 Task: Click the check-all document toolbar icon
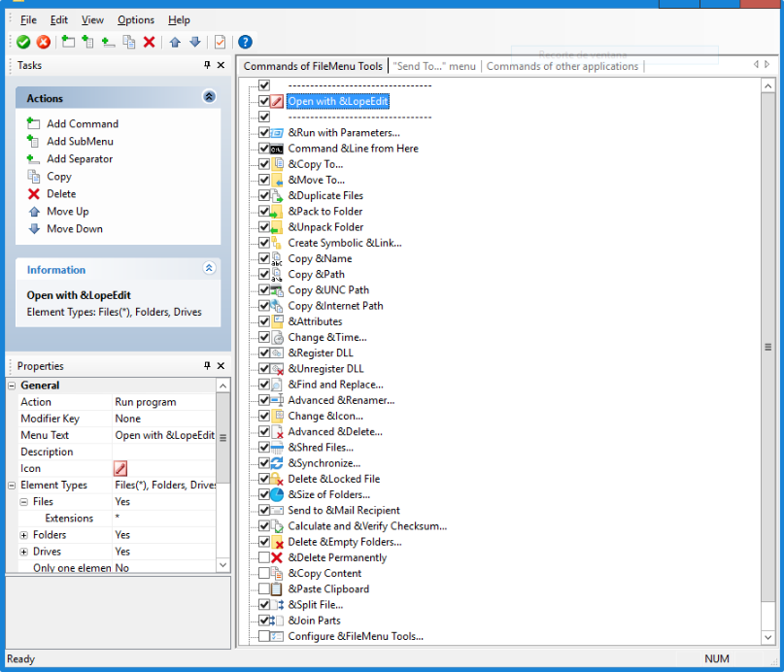tap(220, 42)
